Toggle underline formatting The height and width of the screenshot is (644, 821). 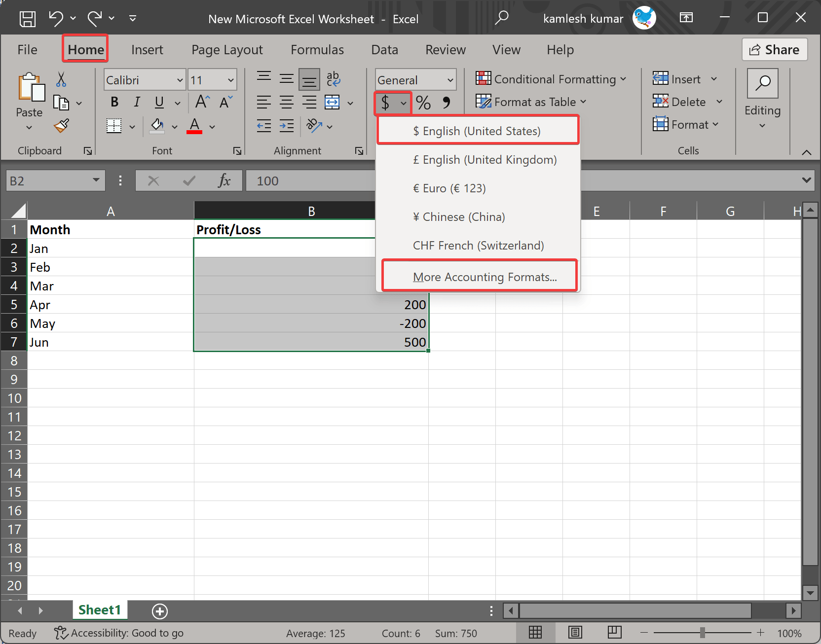[158, 103]
